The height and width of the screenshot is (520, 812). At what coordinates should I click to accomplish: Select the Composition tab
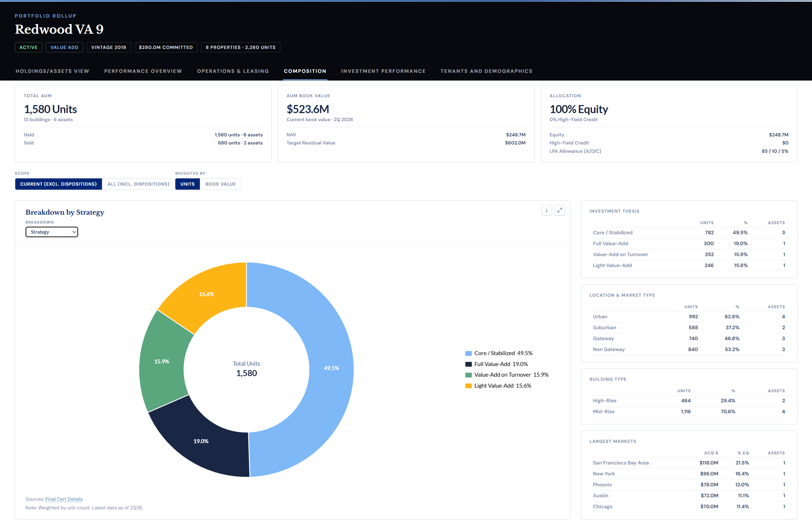[x=305, y=71]
